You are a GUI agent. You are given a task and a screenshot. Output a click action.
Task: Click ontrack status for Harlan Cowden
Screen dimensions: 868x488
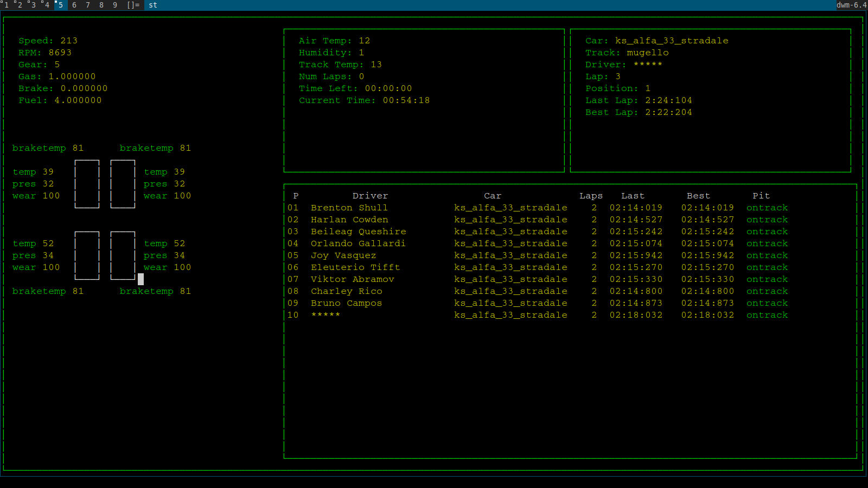click(x=767, y=220)
